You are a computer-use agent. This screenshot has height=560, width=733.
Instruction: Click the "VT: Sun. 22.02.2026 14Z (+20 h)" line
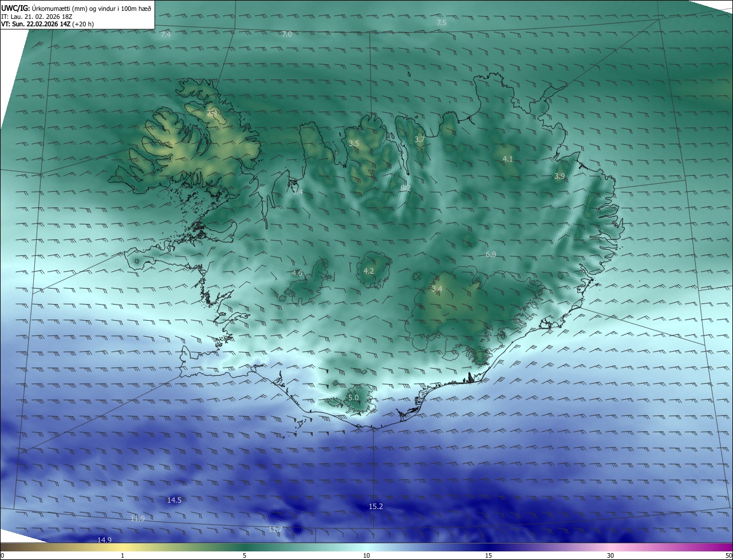coord(48,24)
